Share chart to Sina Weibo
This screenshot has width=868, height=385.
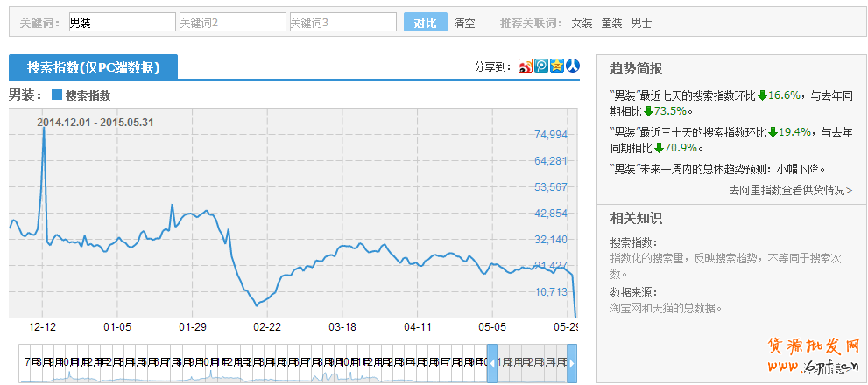click(x=526, y=66)
